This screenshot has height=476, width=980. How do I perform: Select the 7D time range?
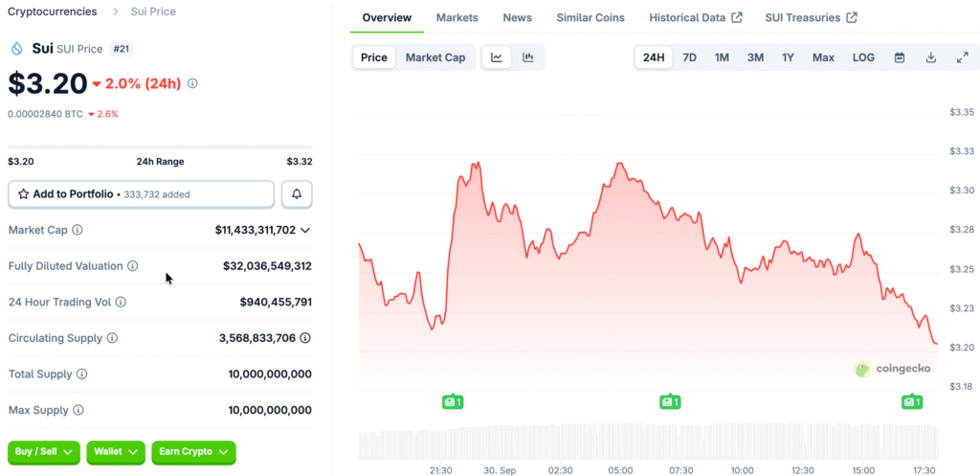click(689, 57)
